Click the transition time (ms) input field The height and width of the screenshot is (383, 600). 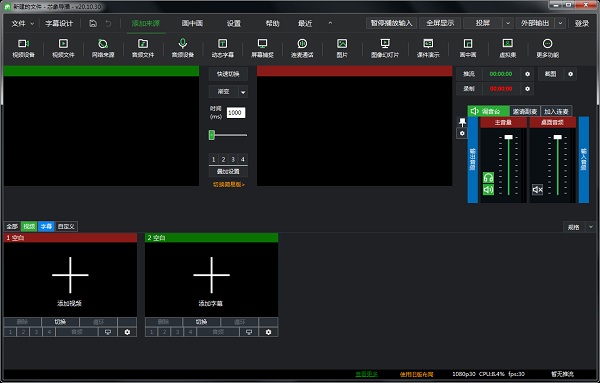(x=236, y=112)
